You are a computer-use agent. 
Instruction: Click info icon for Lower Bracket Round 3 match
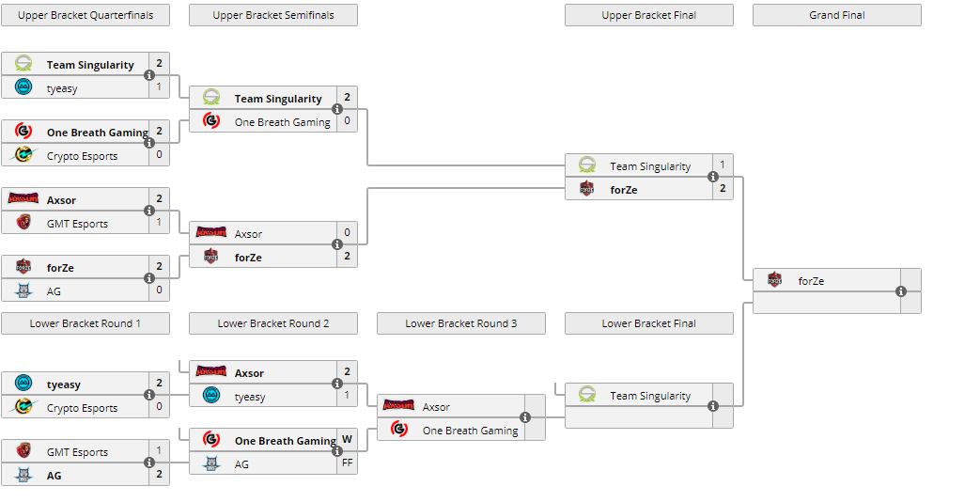tap(525, 418)
